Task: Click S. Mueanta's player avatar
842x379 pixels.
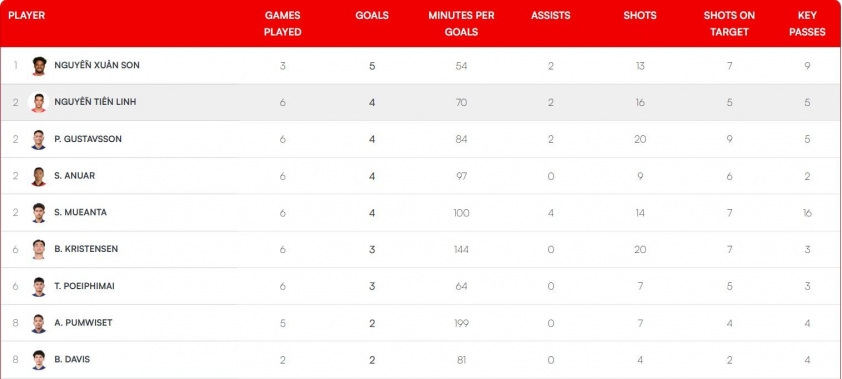Action: [x=39, y=213]
